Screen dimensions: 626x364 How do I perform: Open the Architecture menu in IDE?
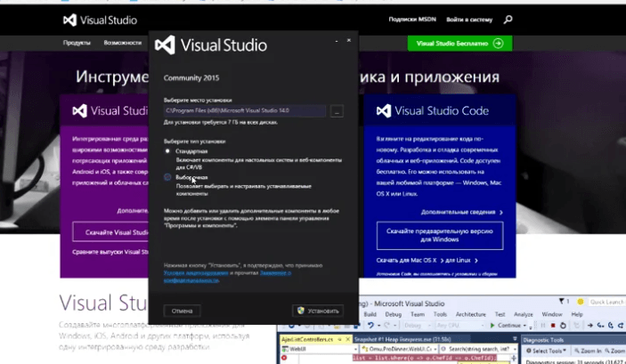click(471, 314)
